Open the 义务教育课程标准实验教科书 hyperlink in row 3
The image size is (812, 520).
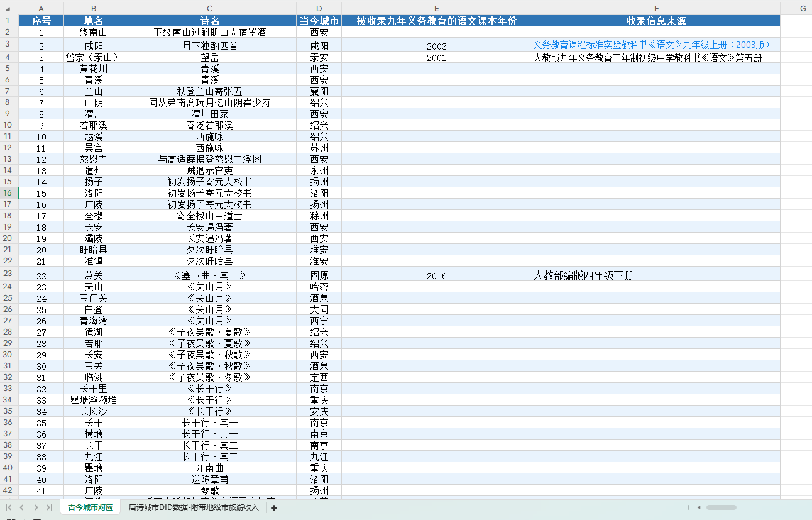652,45
